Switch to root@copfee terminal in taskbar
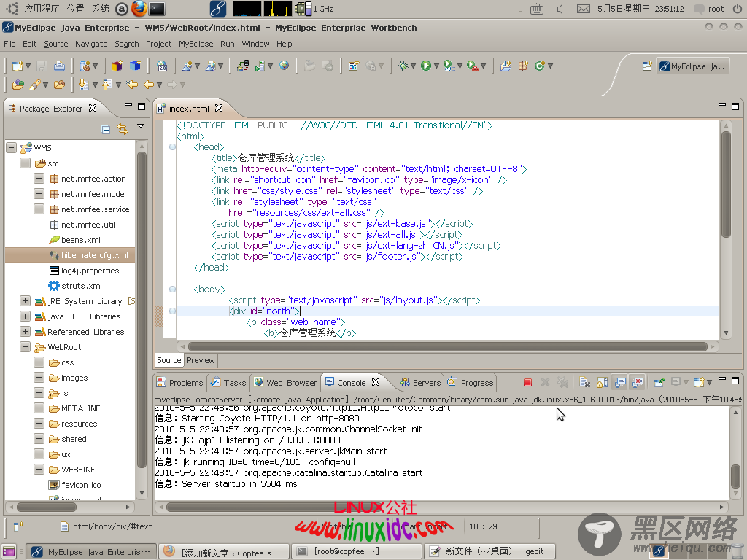Screen dimensions: 747x560 pyautogui.click(x=356, y=551)
